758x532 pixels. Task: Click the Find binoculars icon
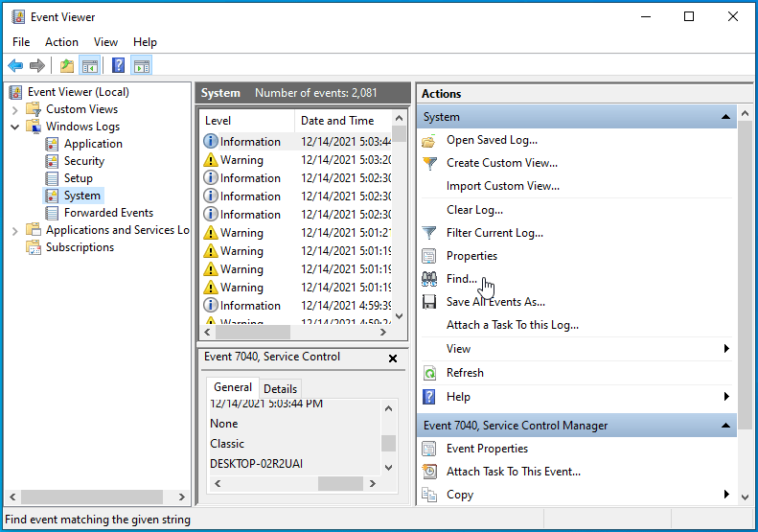(x=429, y=279)
